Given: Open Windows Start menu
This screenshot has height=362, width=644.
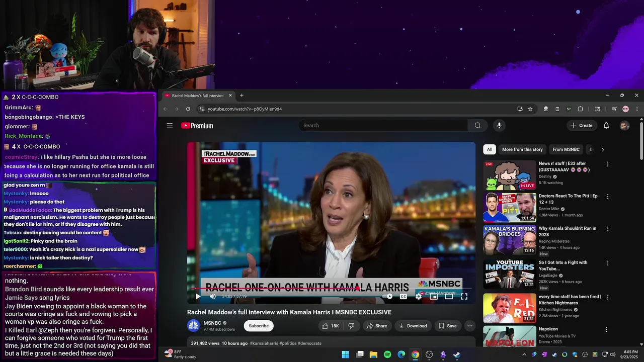Looking at the screenshot, I should coord(346,354).
